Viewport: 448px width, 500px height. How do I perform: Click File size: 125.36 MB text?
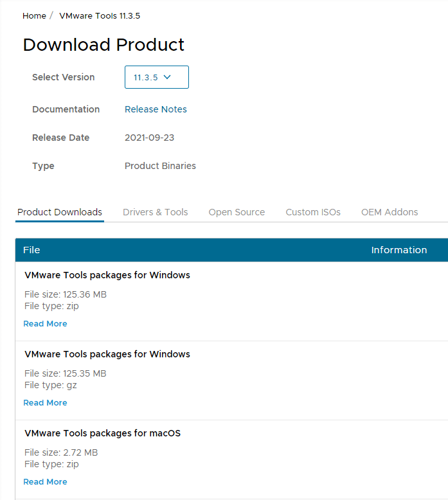[66, 294]
